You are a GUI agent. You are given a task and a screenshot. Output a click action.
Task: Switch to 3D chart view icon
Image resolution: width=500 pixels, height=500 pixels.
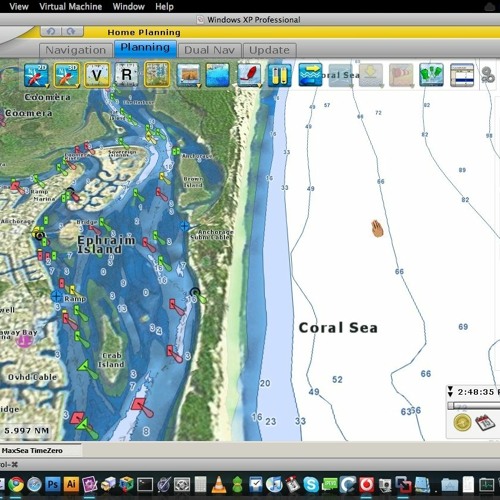point(67,75)
